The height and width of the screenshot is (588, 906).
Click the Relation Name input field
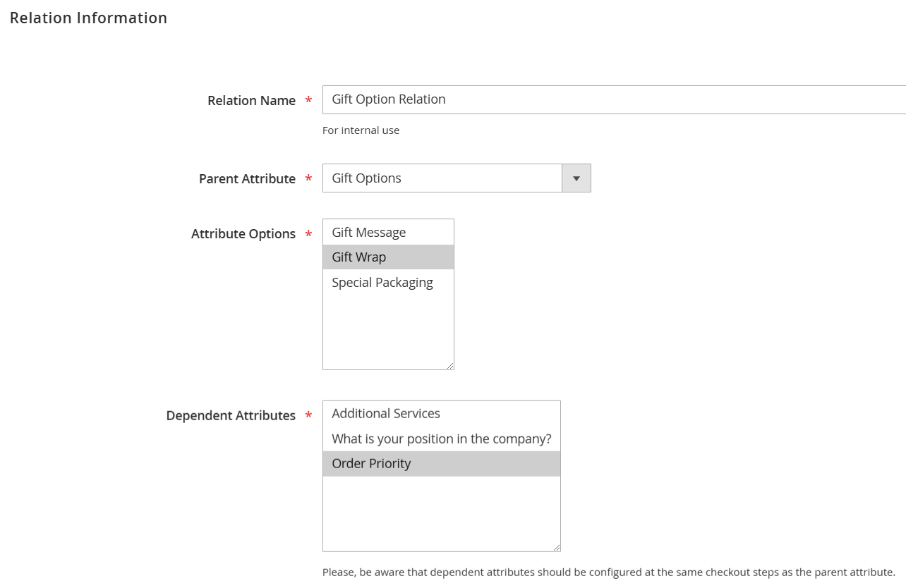pyautogui.click(x=614, y=99)
